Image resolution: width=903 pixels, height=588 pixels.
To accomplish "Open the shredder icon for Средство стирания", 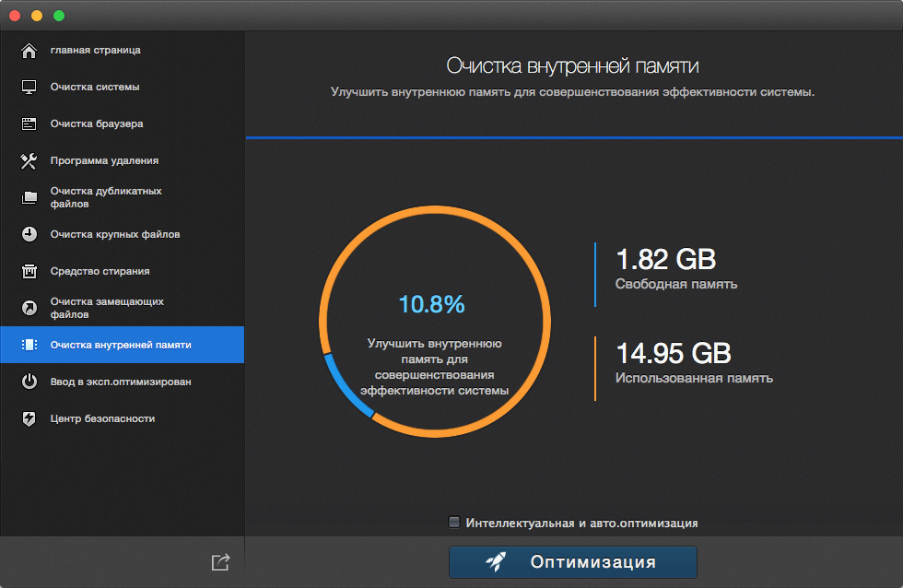I will click(x=29, y=271).
